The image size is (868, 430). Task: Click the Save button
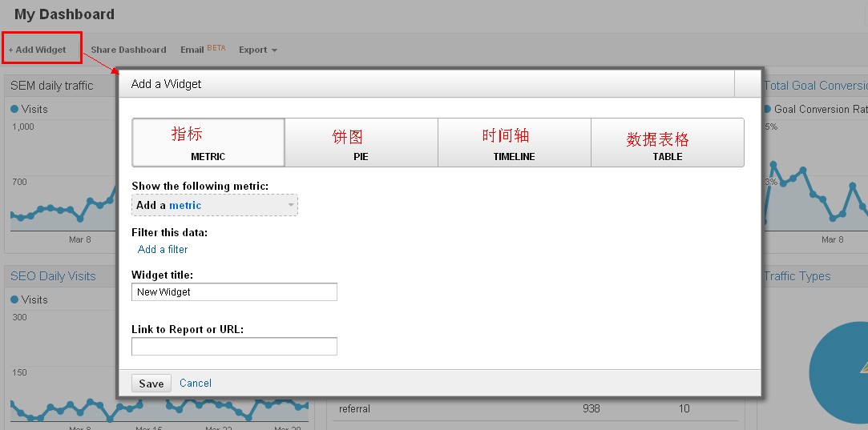coord(151,384)
